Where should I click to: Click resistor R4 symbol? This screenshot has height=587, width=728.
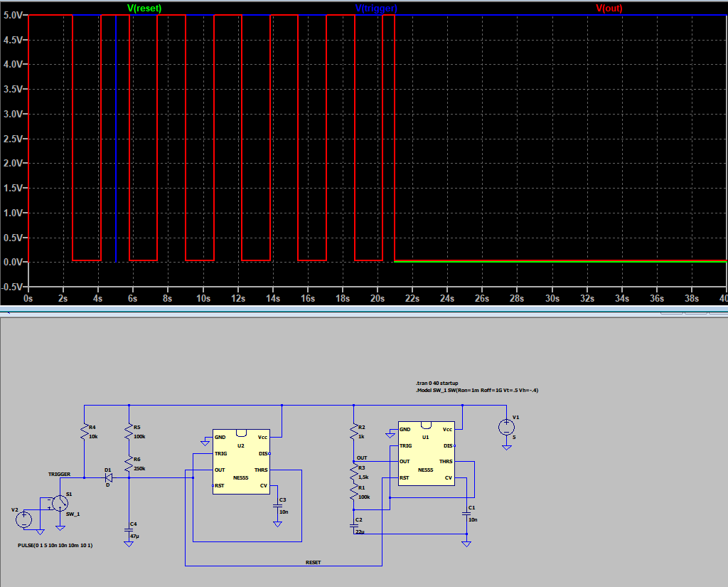pyautogui.click(x=85, y=432)
